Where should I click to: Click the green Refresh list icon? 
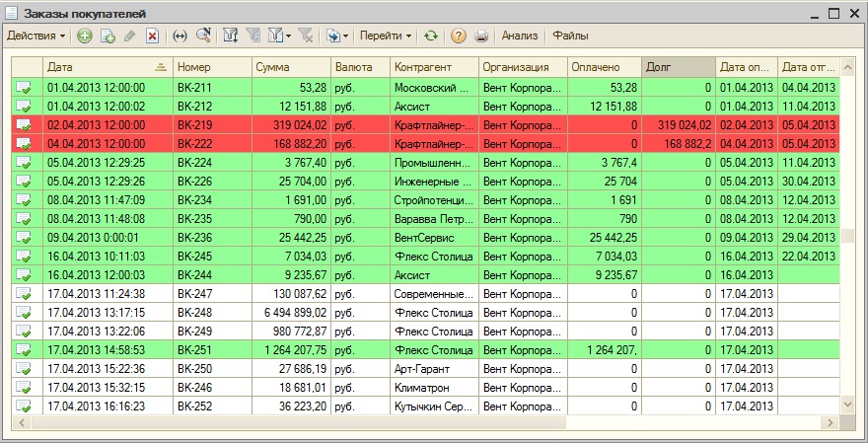pos(431,37)
